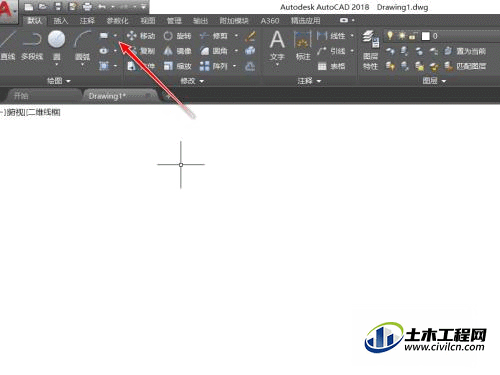Image resolution: width=500 pixels, height=375 pixels.
Task: Activate the Fillet (圆角) tool
Action: click(214, 51)
